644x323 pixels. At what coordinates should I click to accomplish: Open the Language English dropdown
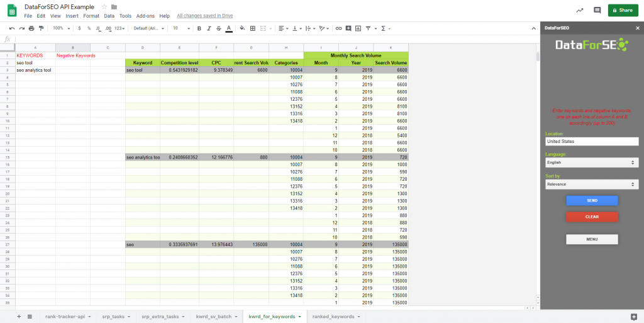(x=592, y=162)
